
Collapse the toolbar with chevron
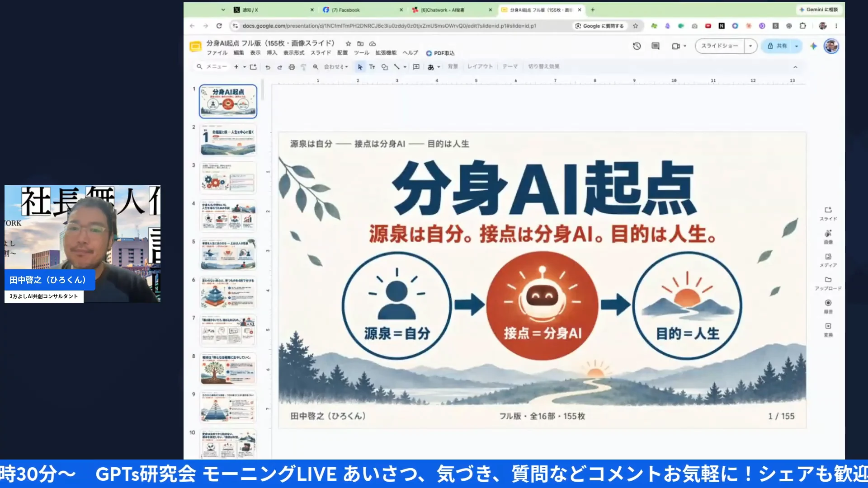(795, 67)
